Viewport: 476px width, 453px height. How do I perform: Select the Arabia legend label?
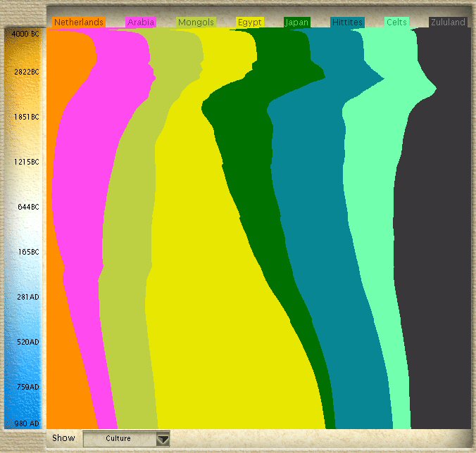point(141,23)
